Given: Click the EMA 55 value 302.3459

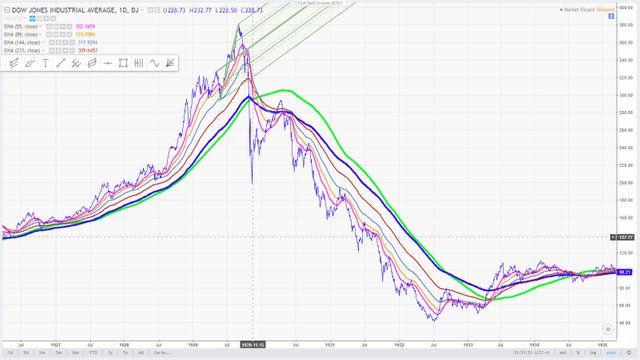Looking at the screenshot, I should (85, 27).
